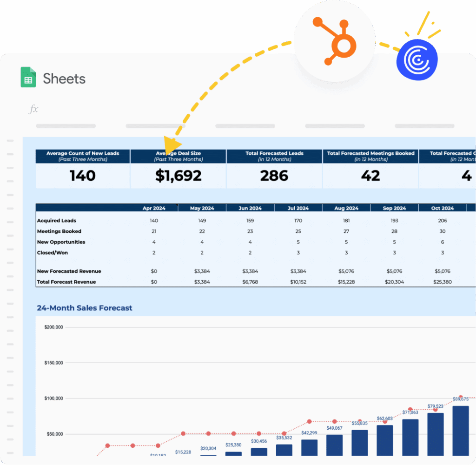Click the Sheets title text
The height and width of the screenshot is (465, 476).
pyautogui.click(x=64, y=79)
